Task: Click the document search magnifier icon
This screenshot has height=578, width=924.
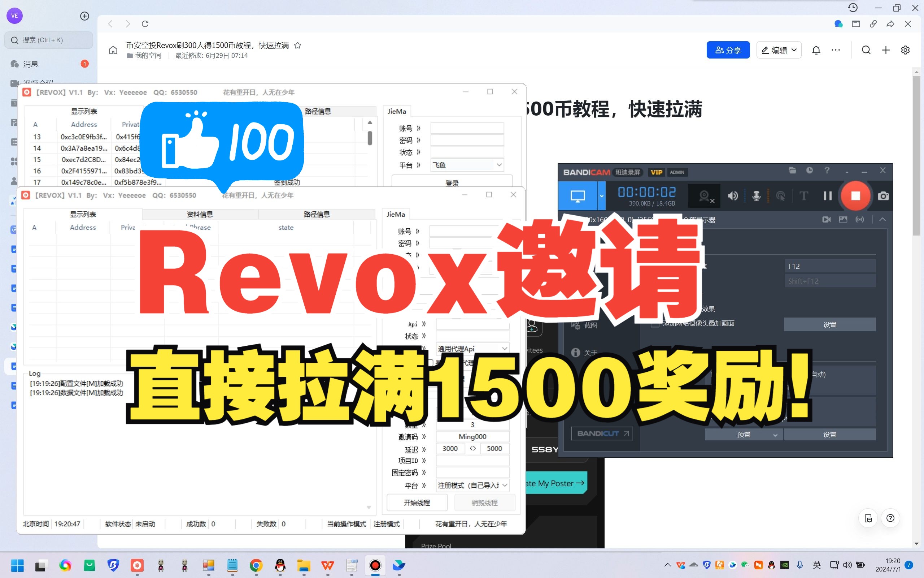Action: [x=866, y=50]
